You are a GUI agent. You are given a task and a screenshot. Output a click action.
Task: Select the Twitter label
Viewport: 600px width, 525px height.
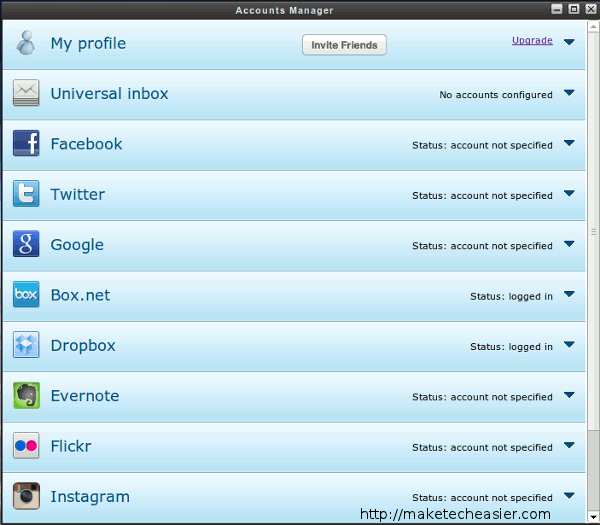click(x=78, y=194)
